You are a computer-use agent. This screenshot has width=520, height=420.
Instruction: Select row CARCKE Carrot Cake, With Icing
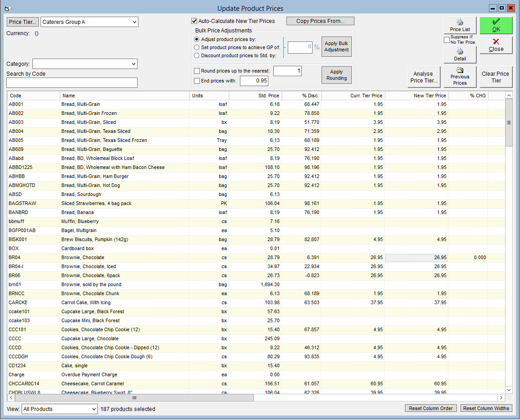tap(256, 303)
